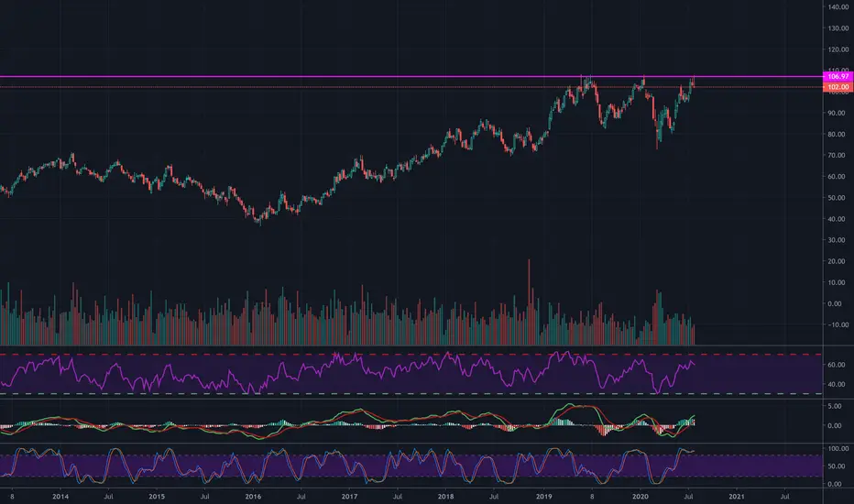Click the magenta 106.97 price label
The width and height of the screenshot is (854, 504).
(x=838, y=77)
